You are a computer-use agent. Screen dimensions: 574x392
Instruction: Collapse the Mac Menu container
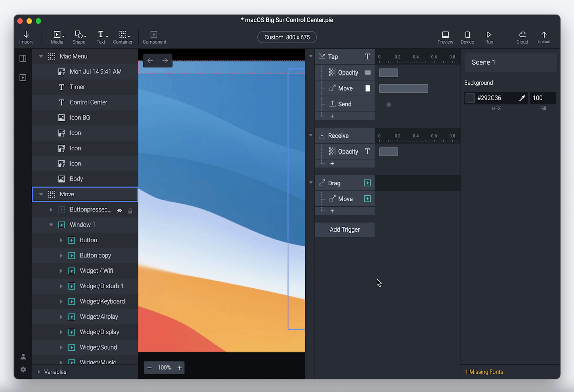pos(41,57)
